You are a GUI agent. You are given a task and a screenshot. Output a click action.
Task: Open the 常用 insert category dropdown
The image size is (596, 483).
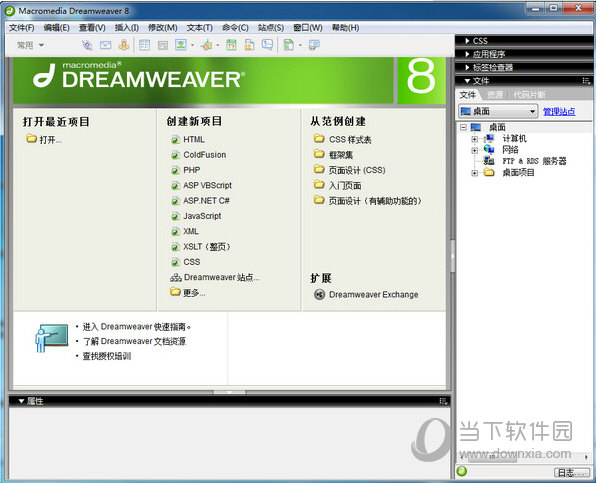(x=30, y=45)
